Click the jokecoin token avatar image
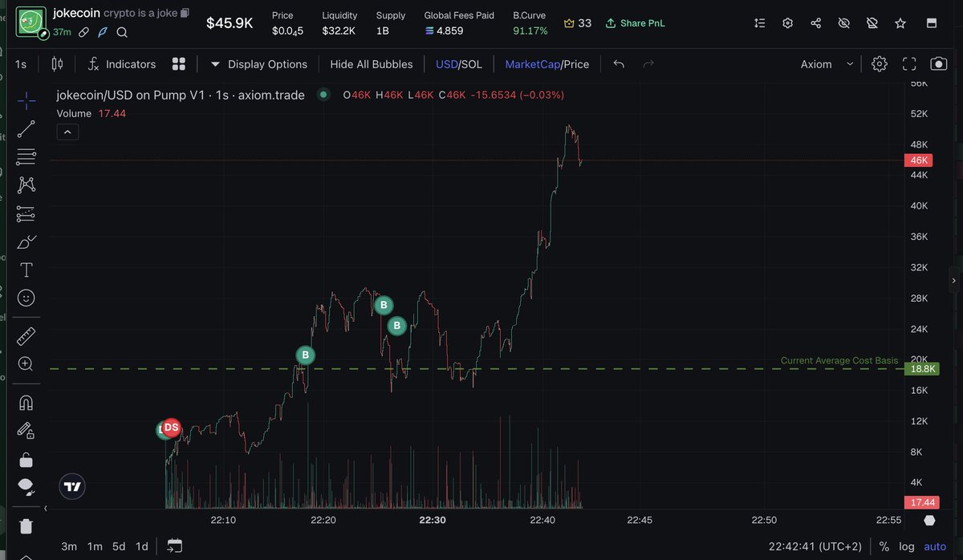This screenshot has height=560, width=963. tap(31, 22)
